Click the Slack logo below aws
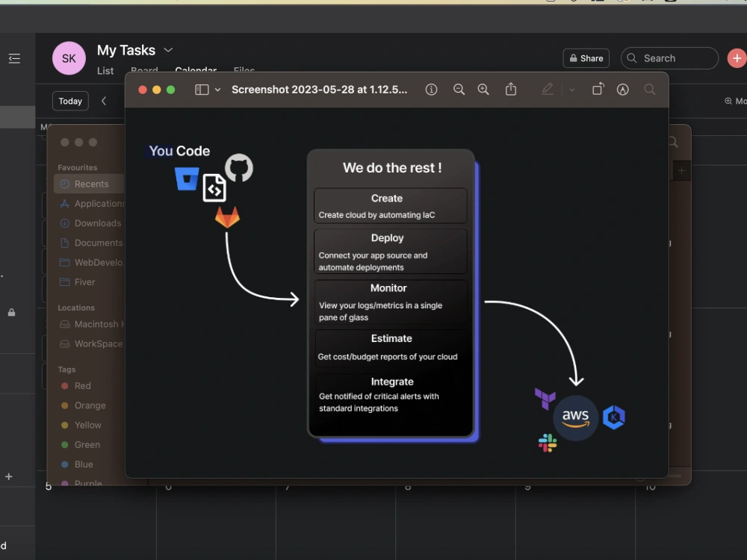Viewport: 747px width, 560px height. point(548,443)
